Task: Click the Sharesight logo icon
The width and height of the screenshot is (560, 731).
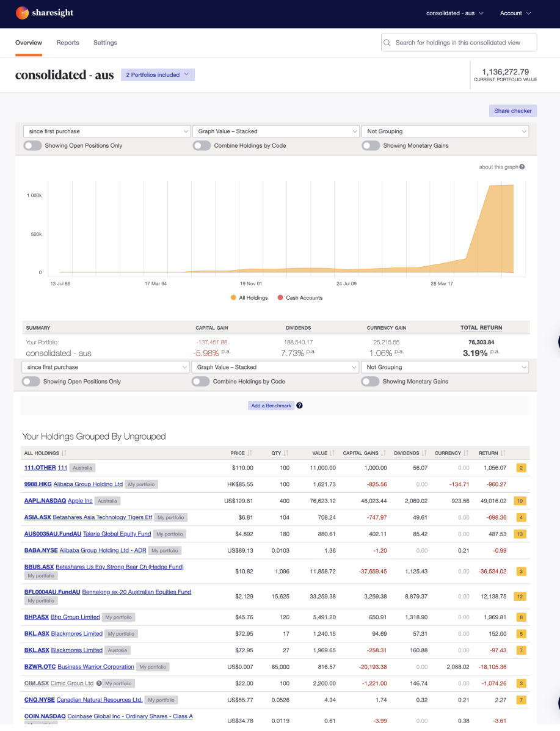Action: 22,13
